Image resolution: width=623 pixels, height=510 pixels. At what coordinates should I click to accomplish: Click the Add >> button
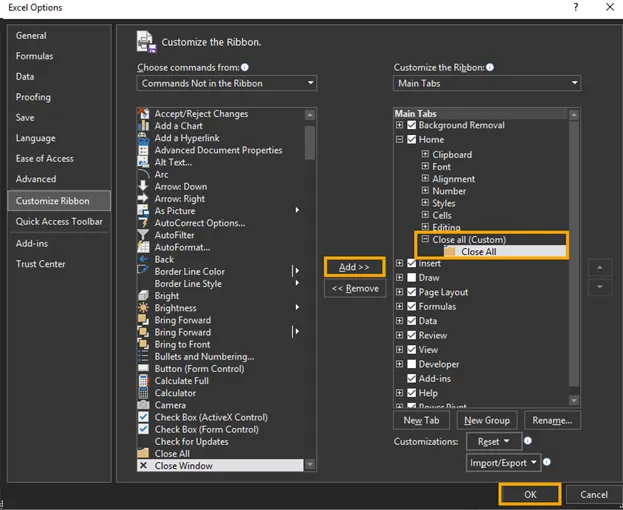click(354, 267)
